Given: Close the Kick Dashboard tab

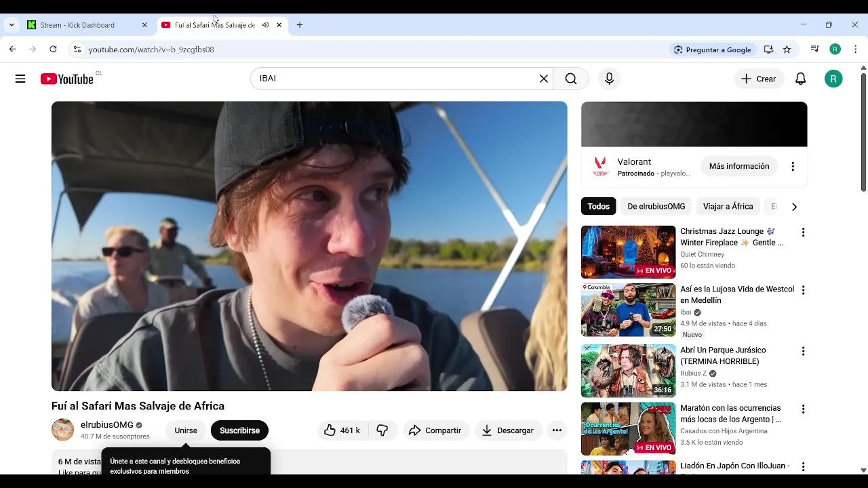Looking at the screenshot, I should [x=144, y=25].
